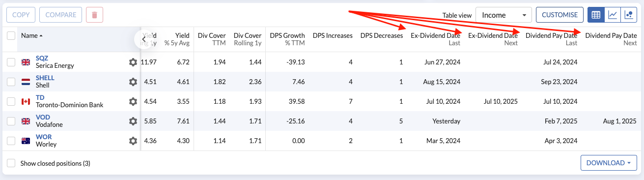The height and width of the screenshot is (180, 644).
Task: Tick the checkbox for Worley
Action: click(x=11, y=141)
